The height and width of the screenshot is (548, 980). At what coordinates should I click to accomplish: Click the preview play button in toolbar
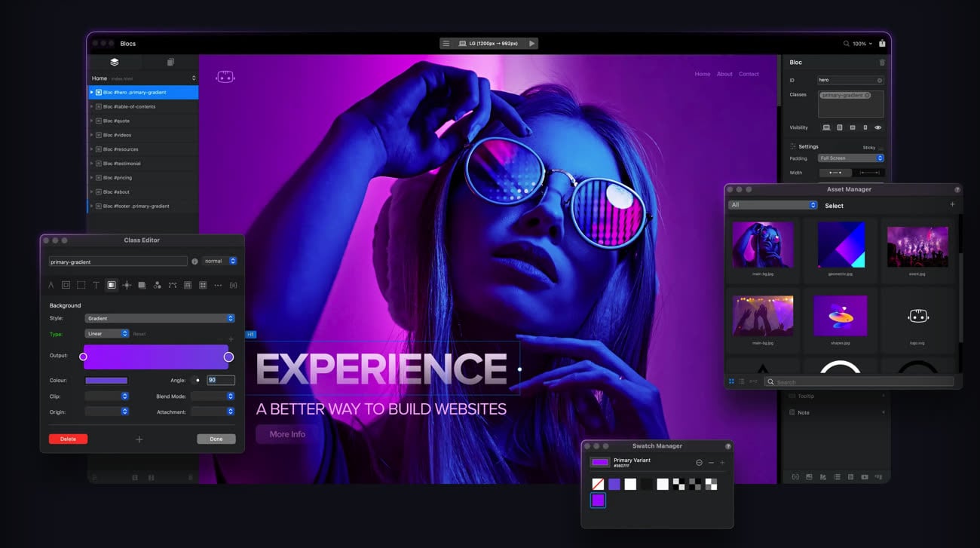pos(531,44)
